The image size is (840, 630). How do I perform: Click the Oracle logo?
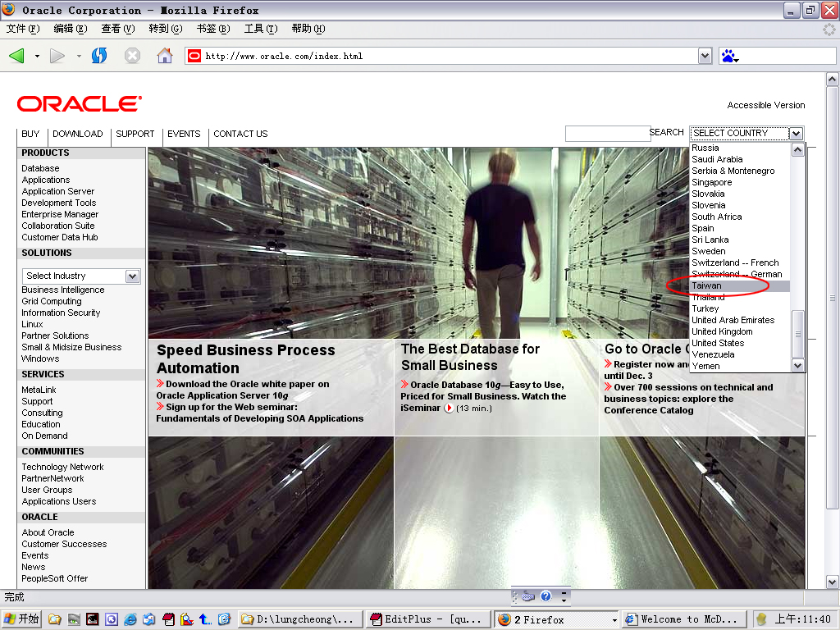coord(80,104)
